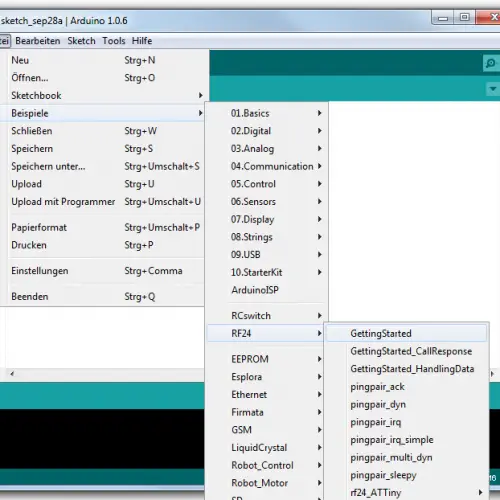Open Robot_Control library examples
Viewport: 500px width, 500px height.
[266, 465]
